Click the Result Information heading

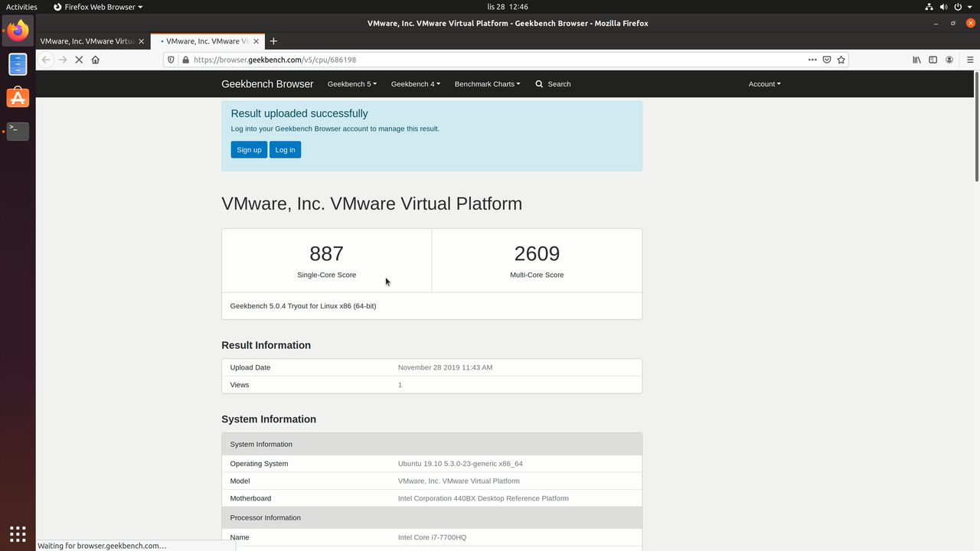click(x=266, y=345)
